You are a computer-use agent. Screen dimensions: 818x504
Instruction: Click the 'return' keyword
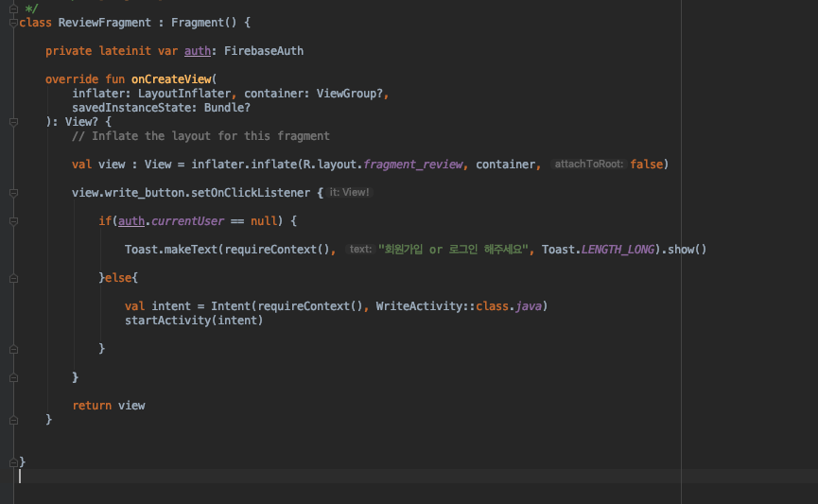tap(92, 406)
